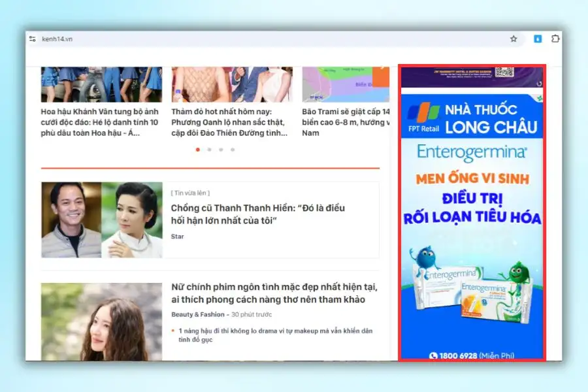
Task: Open the Star category link
Action: 177,237
